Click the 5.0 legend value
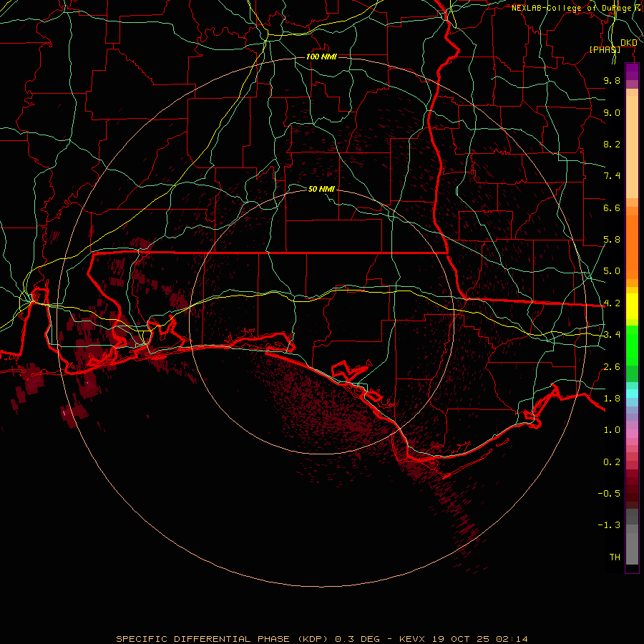 [612, 271]
